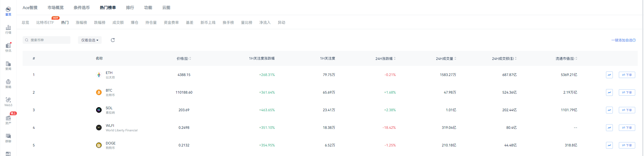Select the 涨幅榜 sub-tab
This screenshot has width=644, height=156.
click(81, 22)
